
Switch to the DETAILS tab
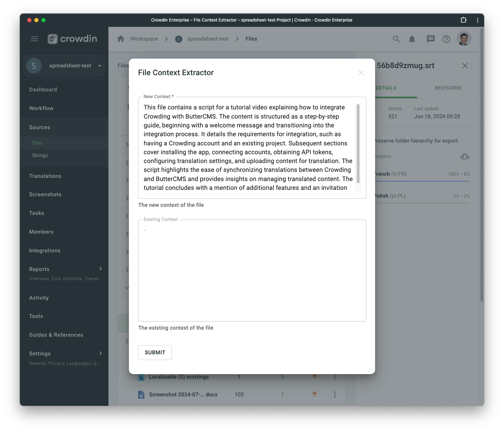pos(386,88)
